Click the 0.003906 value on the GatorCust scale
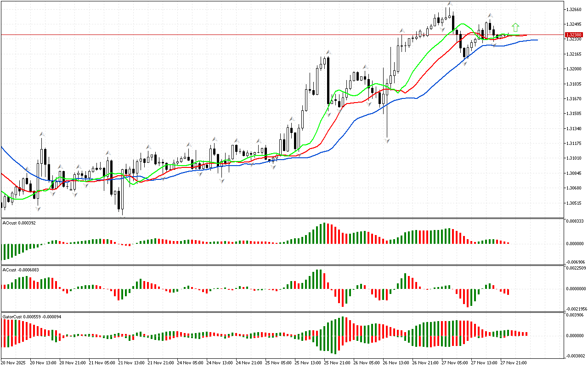 coord(576,315)
